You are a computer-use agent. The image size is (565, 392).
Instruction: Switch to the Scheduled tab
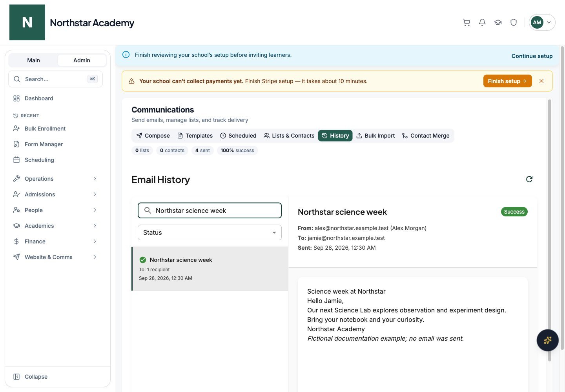pyautogui.click(x=238, y=136)
